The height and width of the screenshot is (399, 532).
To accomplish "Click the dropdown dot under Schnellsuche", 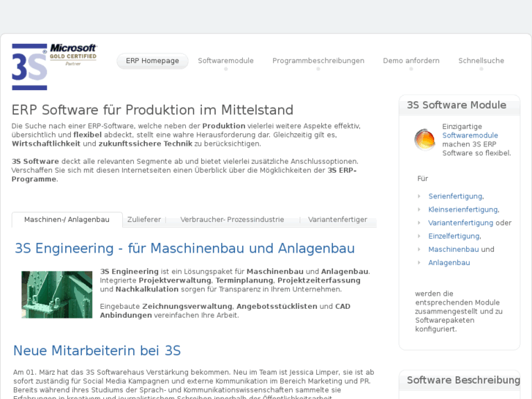I will [x=481, y=69].
